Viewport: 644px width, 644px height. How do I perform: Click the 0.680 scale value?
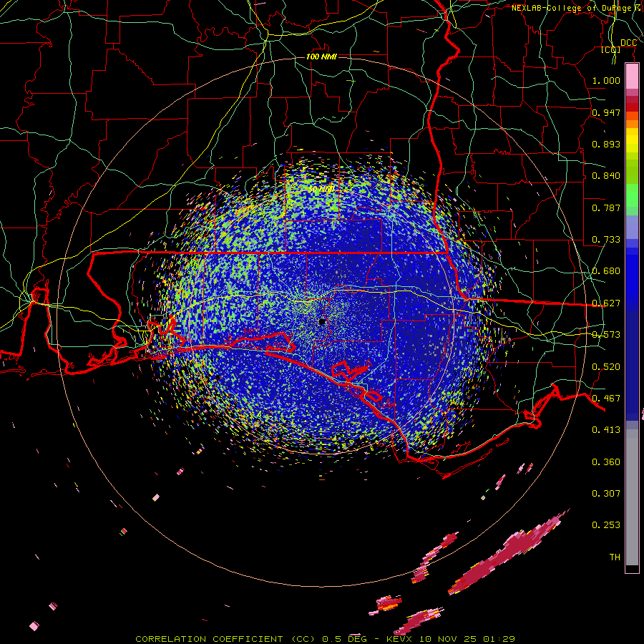[606, 271]
